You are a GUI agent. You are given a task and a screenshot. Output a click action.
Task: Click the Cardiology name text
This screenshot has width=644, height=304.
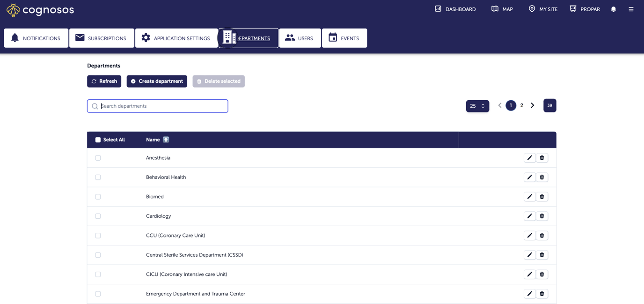point(159,216)
